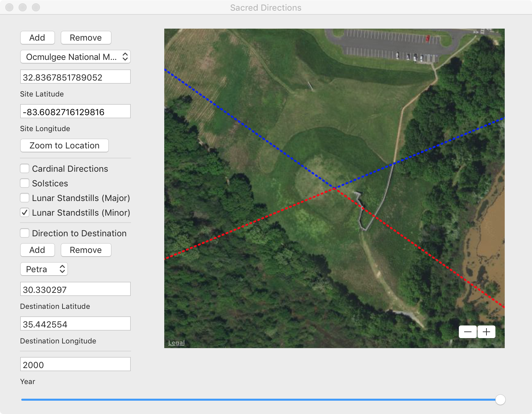Toggle Direction to Destination checkbox
This screenshot has width=532, height=414.
point(25,233)
